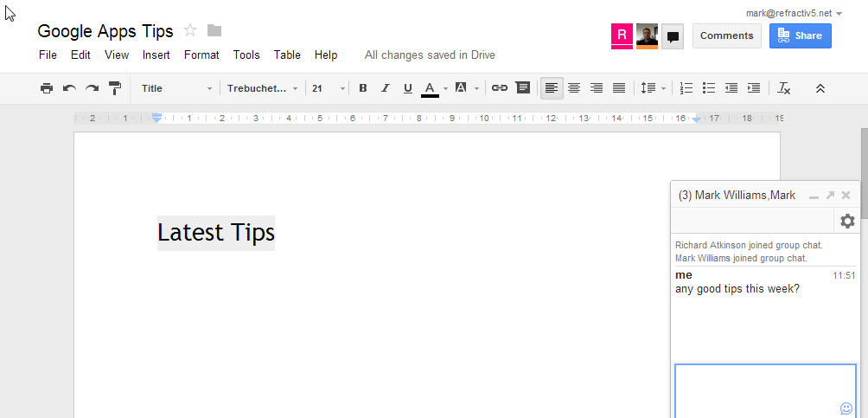Click the vertical document scrollbar
Viewport: 868px width, 418px height.
[x=865, y=174]
